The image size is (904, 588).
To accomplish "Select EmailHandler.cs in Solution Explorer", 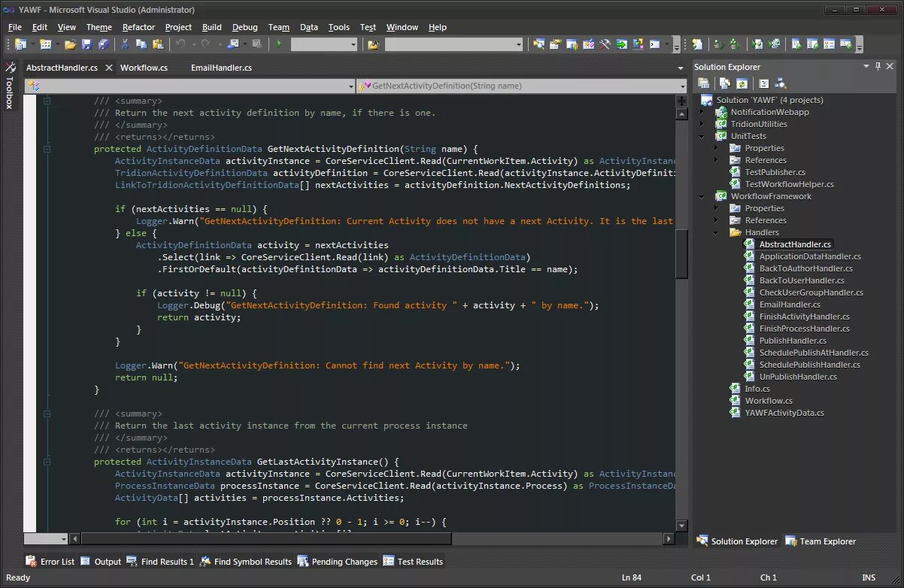I will pos(790,305).
